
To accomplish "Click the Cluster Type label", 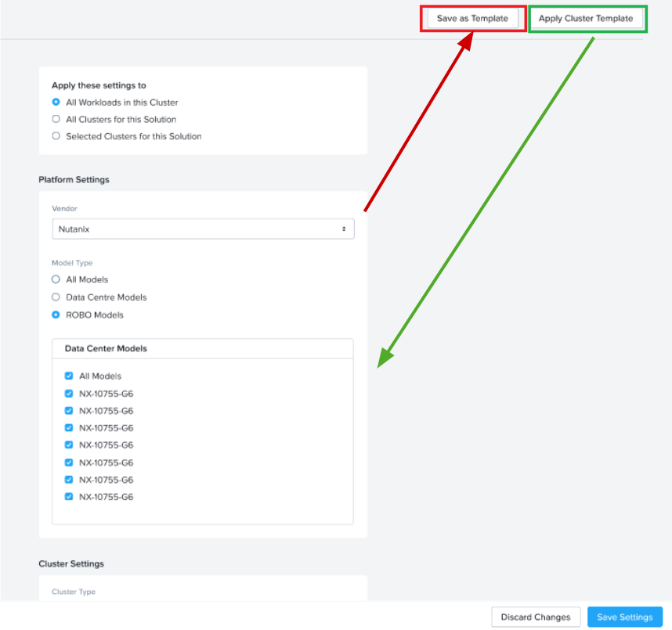I will (x=74, y=592).
